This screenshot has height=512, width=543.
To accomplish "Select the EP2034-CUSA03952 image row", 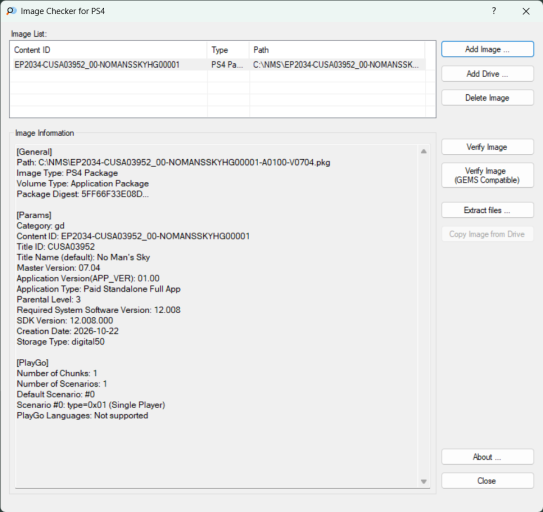I will click(218, 65).
